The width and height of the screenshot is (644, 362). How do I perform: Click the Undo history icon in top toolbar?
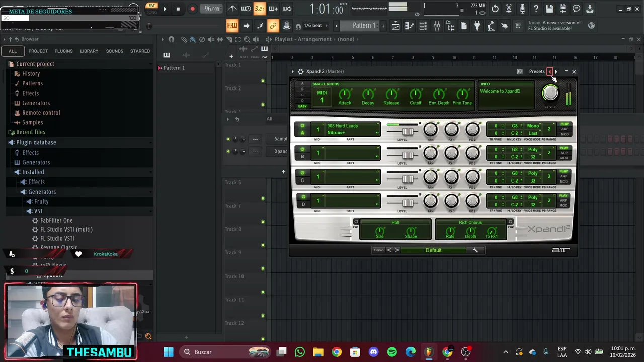coord(495,9)
